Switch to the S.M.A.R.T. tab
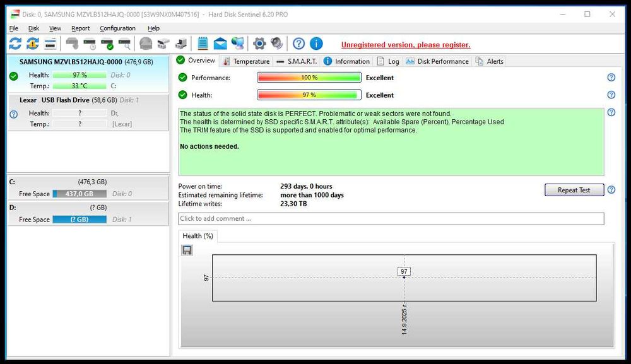The height and width of the screenshot is (364, 631). point(297,61)
